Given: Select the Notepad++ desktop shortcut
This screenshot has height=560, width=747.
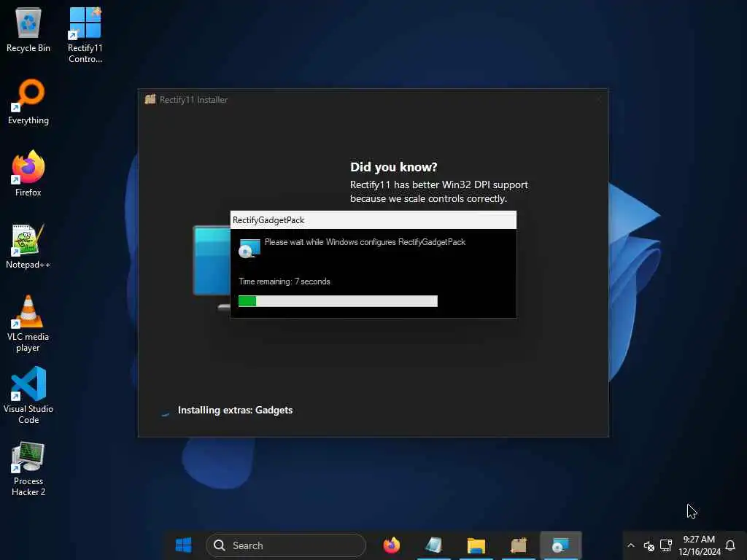Looking at the screenshot, I should (28, 246).
